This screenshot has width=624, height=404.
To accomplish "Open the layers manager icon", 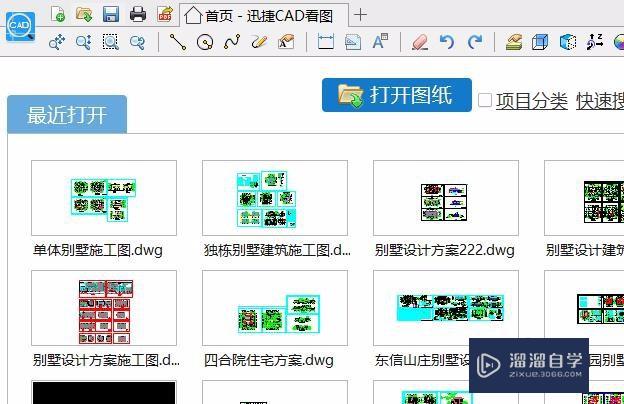I will (x=514, y=42).
